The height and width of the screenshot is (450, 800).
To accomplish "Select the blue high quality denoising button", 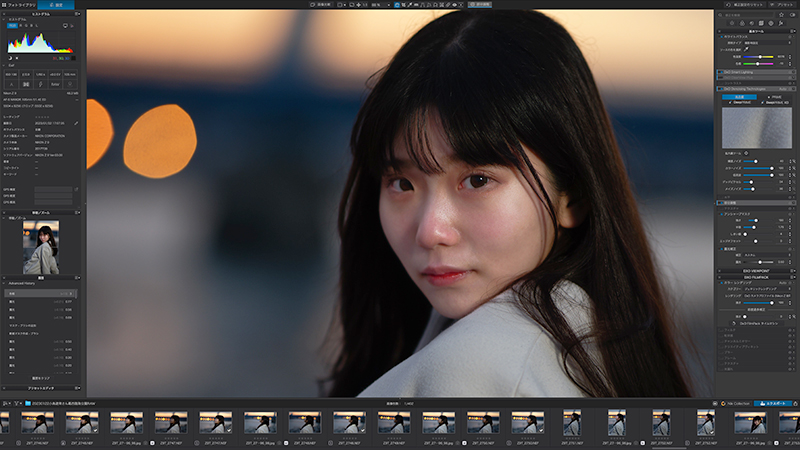I will [x=739, y=97].
